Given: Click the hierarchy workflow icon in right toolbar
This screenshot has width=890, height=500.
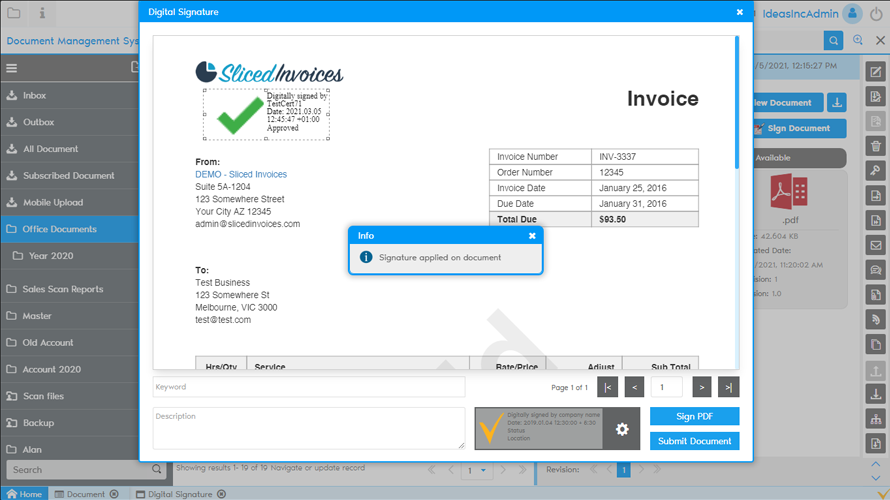Looking at the screenshot, I should (876, 419).
